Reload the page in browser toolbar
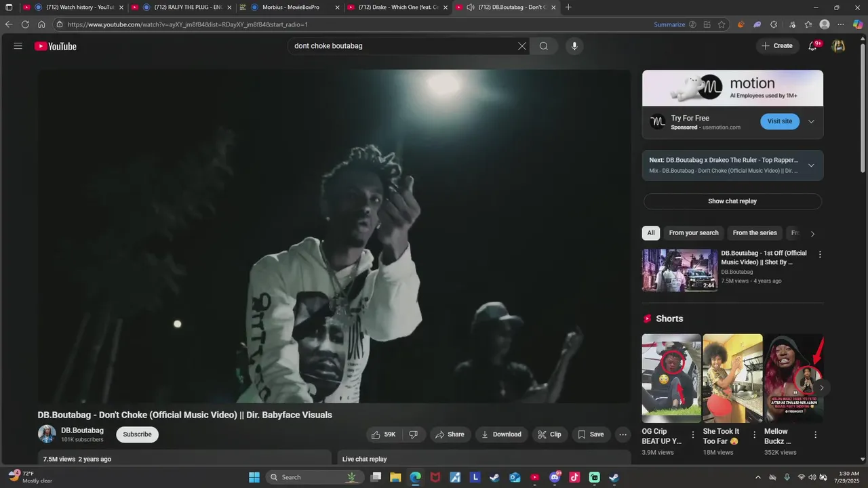868x488 pixels. click(x=25, y=24)
